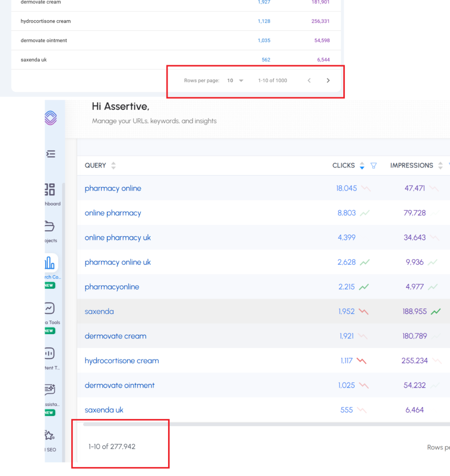Open the 'saxenda uk' query link

click(x=104, y=410)
